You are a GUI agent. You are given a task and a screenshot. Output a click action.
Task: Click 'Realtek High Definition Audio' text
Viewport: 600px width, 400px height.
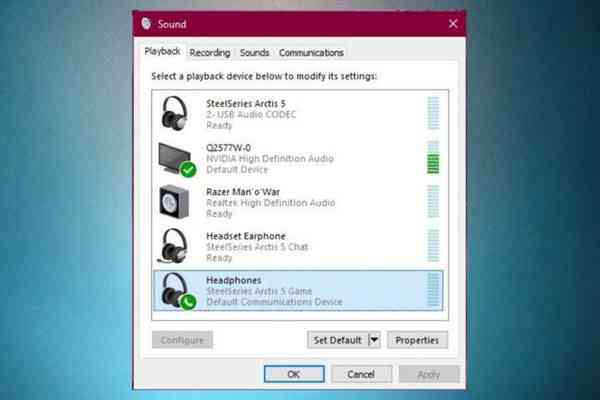271,203
